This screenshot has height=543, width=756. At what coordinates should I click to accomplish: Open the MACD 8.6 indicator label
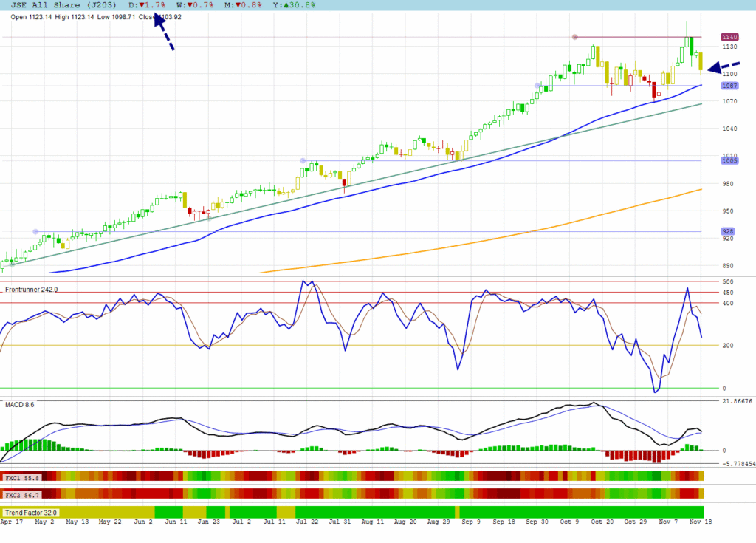pos(20,405)
